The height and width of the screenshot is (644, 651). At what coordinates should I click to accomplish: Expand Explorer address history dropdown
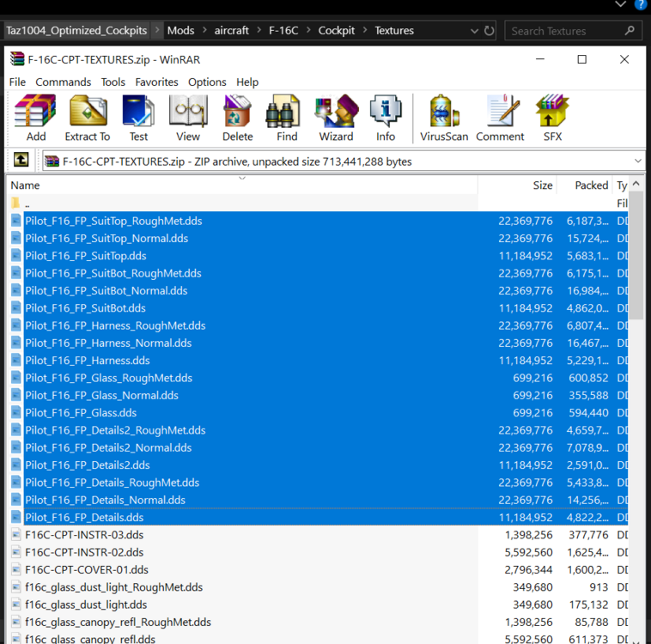[x=474, y=31]
